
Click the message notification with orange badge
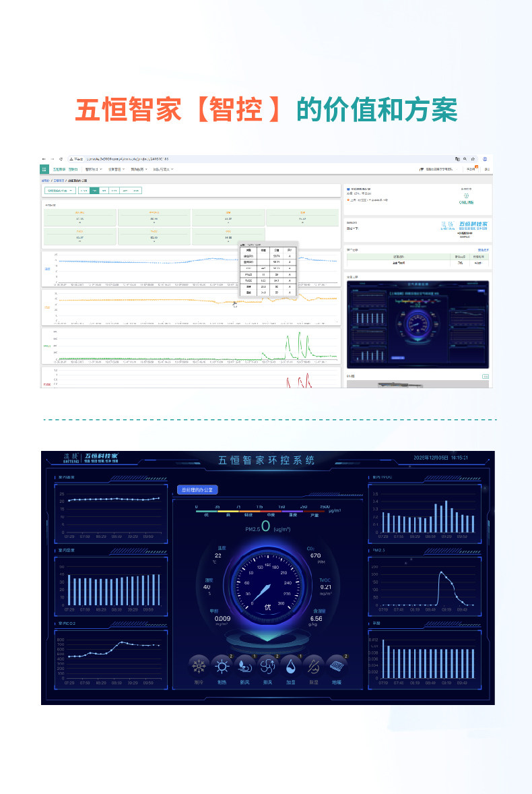[x=471, y=169]
